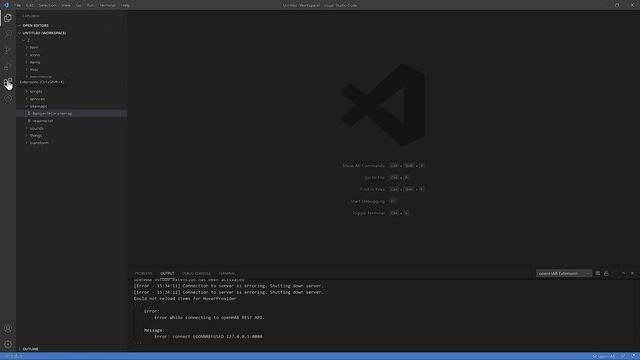Image resolution: width=640 pixels, height=360 pixels.
Task: Open the Help menu
Action: point(125,5)
